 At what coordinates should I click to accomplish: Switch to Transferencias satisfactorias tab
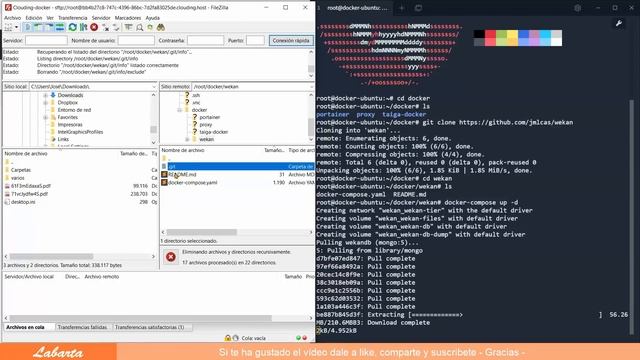(149, 327)
